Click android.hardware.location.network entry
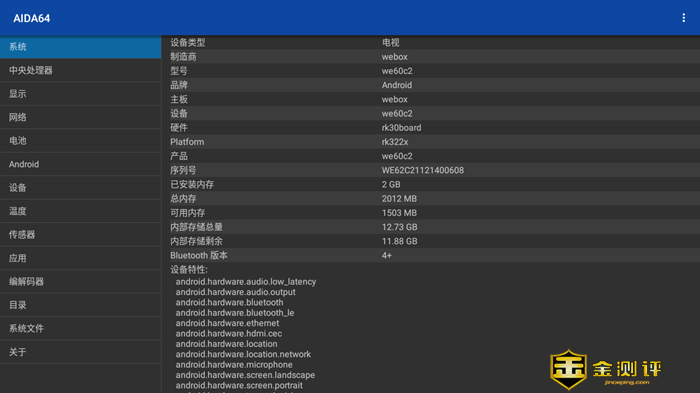 coord(243,354)
